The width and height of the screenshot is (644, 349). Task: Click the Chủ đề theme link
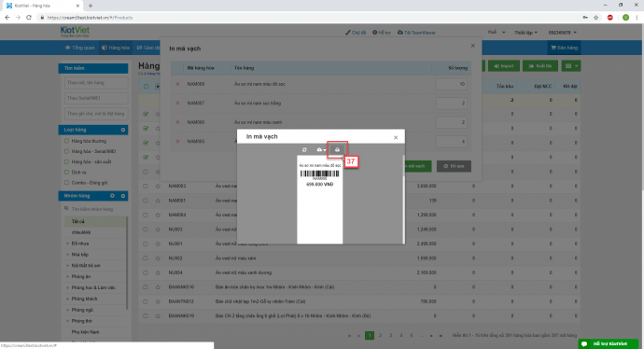(x=356, y=33)
